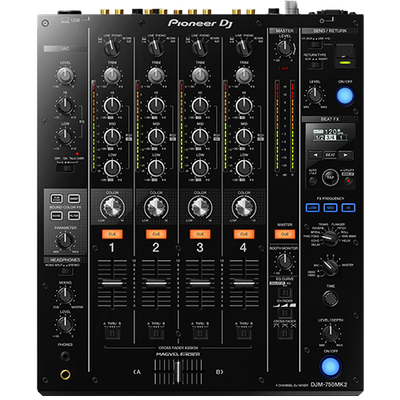Screen dimensions: 400x400
Task: Flip the headphones MONO SPLIT/STEREO switch
Action: 65,272
